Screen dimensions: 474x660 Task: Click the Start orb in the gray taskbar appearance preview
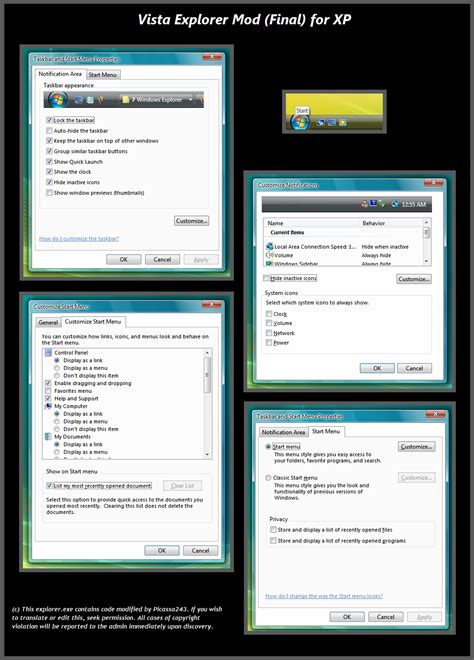point(58,100)
